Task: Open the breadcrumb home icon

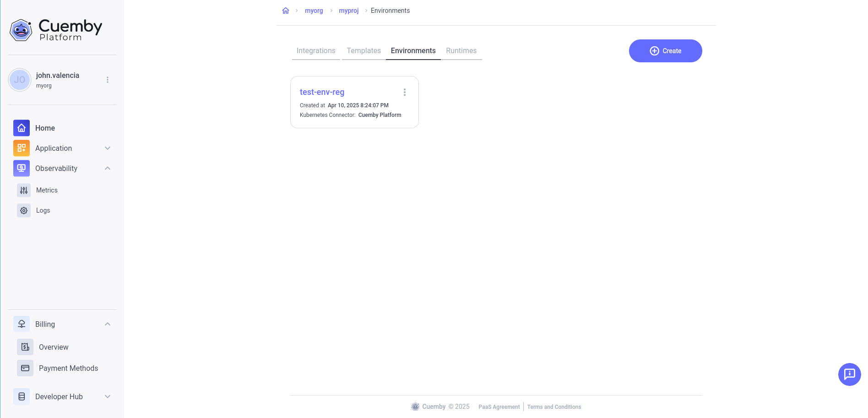Action: point(286,10)
